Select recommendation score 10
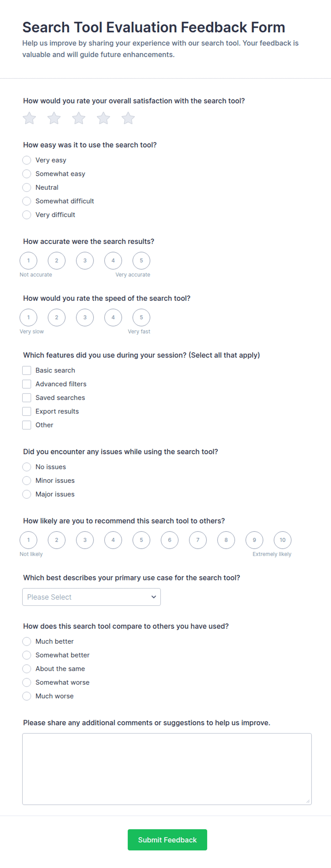This screenshot has width=331, height=868. coord(283,540)
